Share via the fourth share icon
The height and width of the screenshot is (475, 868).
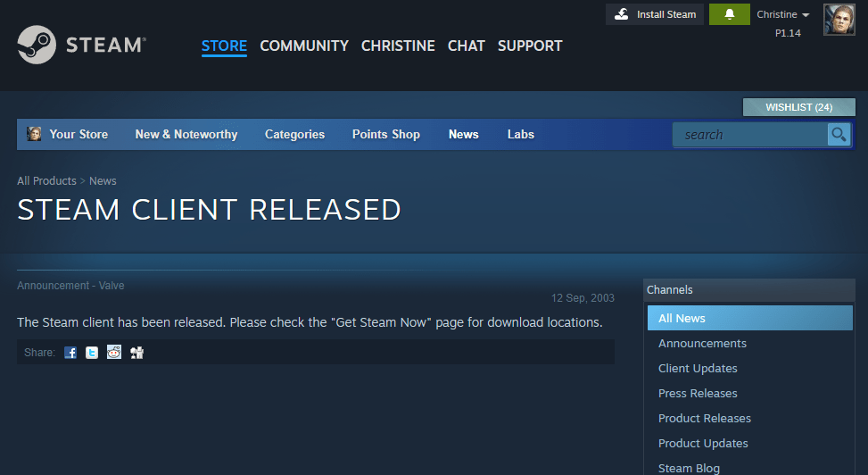pyautogui.click(x=136, y=353)
